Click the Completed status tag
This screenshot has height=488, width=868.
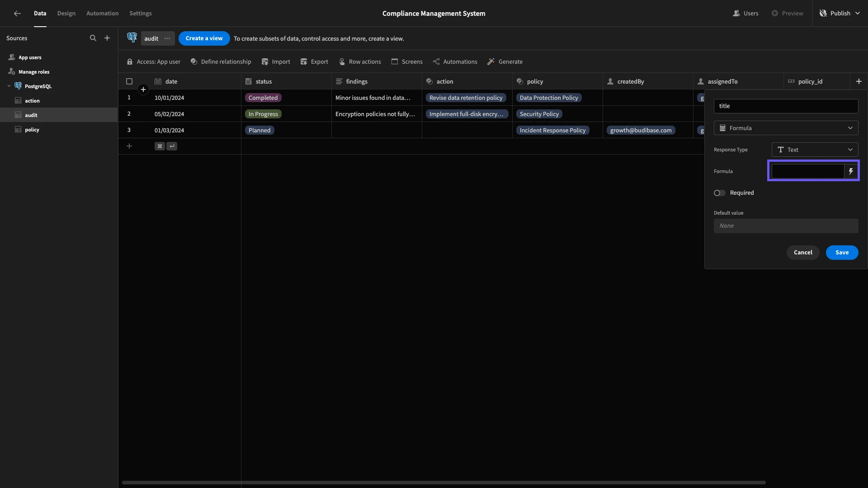(x=263, y=98)
